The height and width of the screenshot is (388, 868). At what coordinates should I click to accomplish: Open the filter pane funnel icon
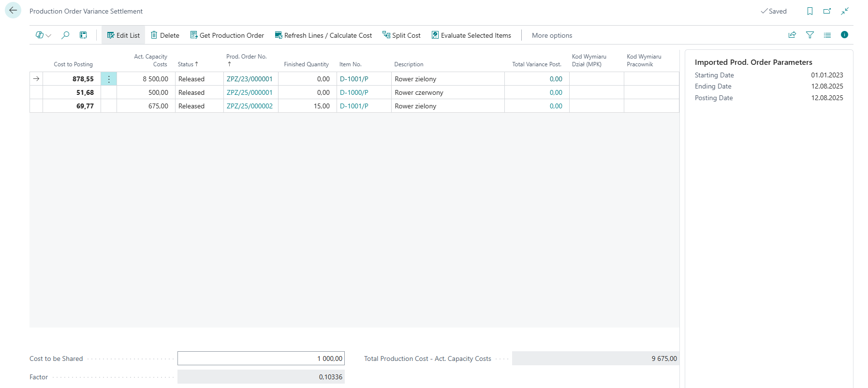click(809, 35)
